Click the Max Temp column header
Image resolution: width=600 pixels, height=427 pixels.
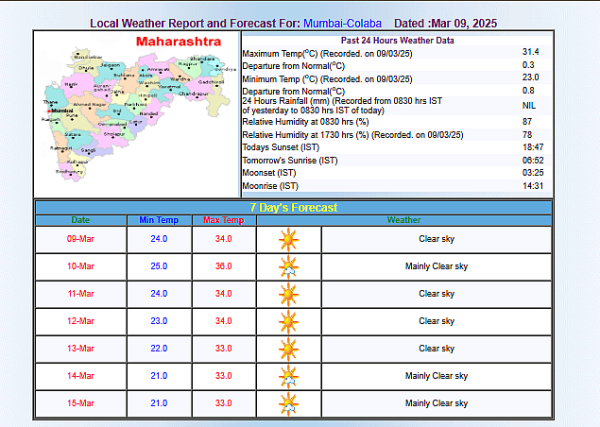pyautogui.click(x=223, y=220)
